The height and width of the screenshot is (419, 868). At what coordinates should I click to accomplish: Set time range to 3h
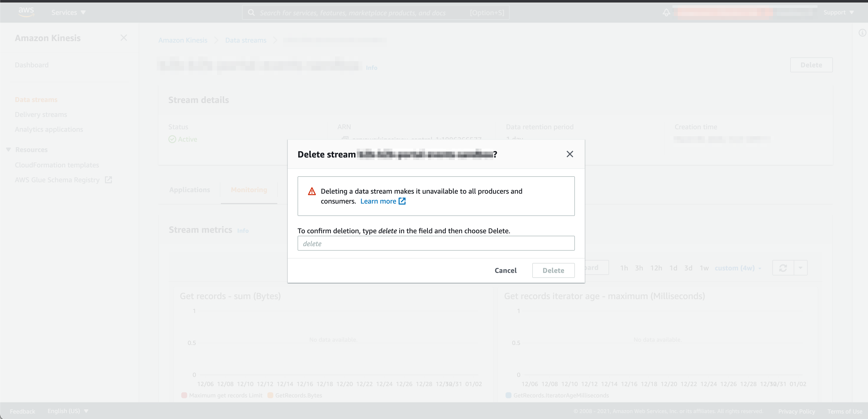(x=639, y=268)
